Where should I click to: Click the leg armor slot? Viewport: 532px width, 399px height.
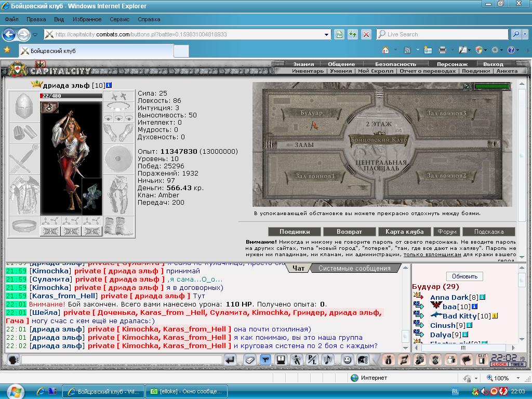[x=118, y=195]
